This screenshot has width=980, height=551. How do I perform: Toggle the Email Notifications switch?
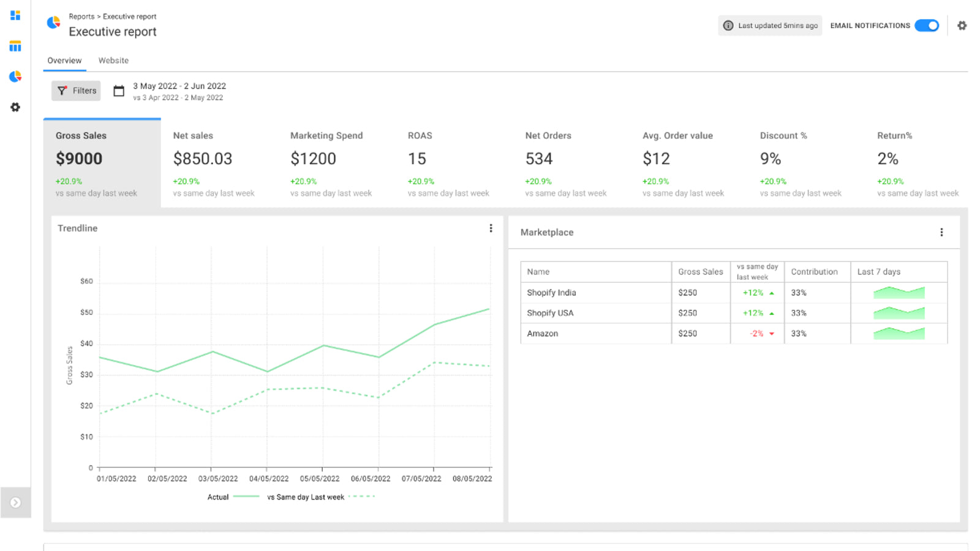(x=927, y=26)
